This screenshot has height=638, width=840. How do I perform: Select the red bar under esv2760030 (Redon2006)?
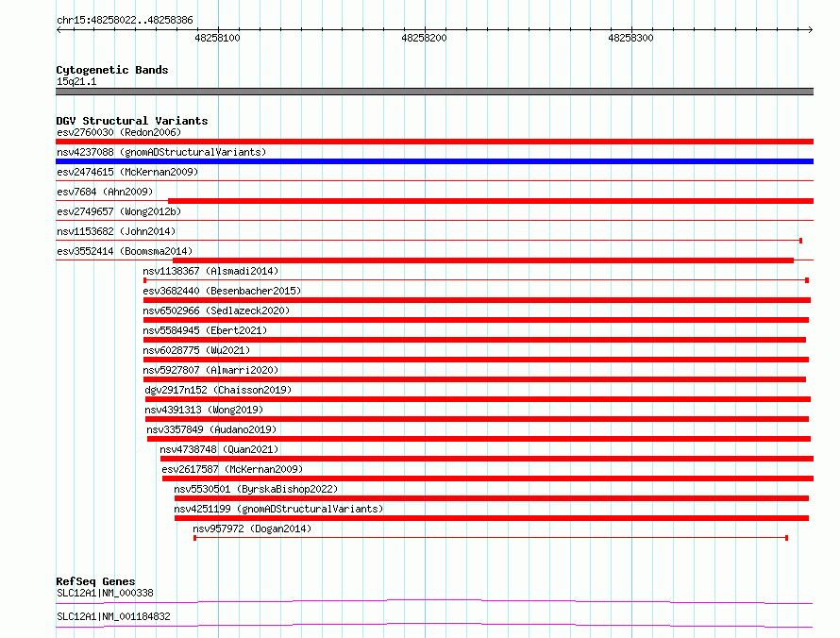[x=434, y=142]
